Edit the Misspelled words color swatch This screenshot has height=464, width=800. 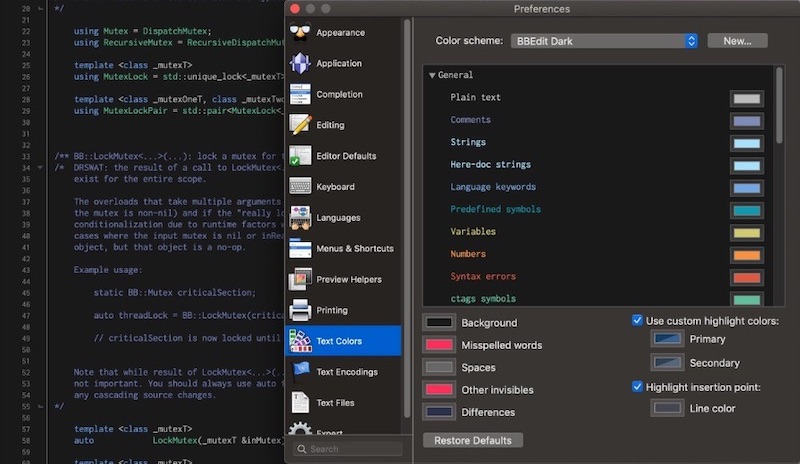coord(439,345)
